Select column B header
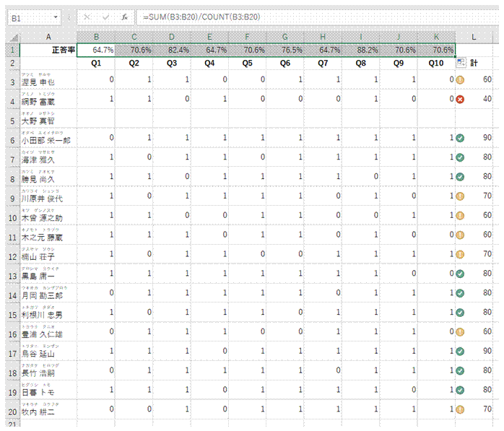The height and width of the screenshot is (431, 504). pos(96,37)
